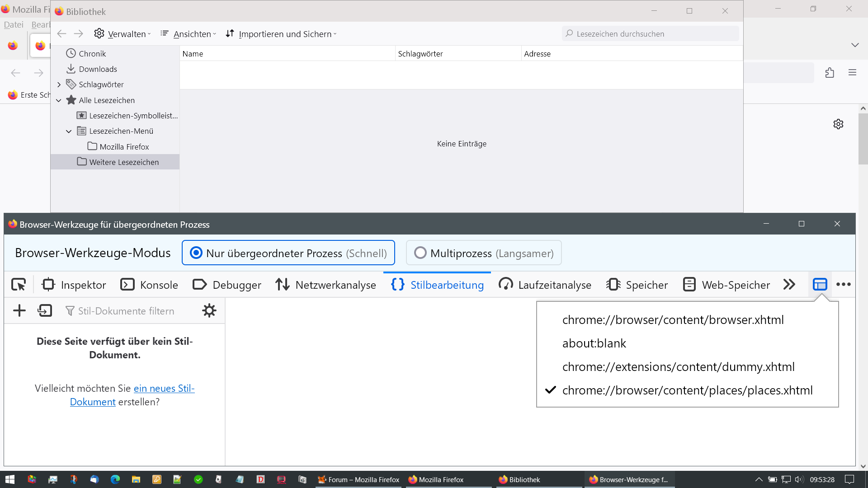Expand the Schlagwörter tree node
This screenshot has width=868, height=488.
(59, 84)
